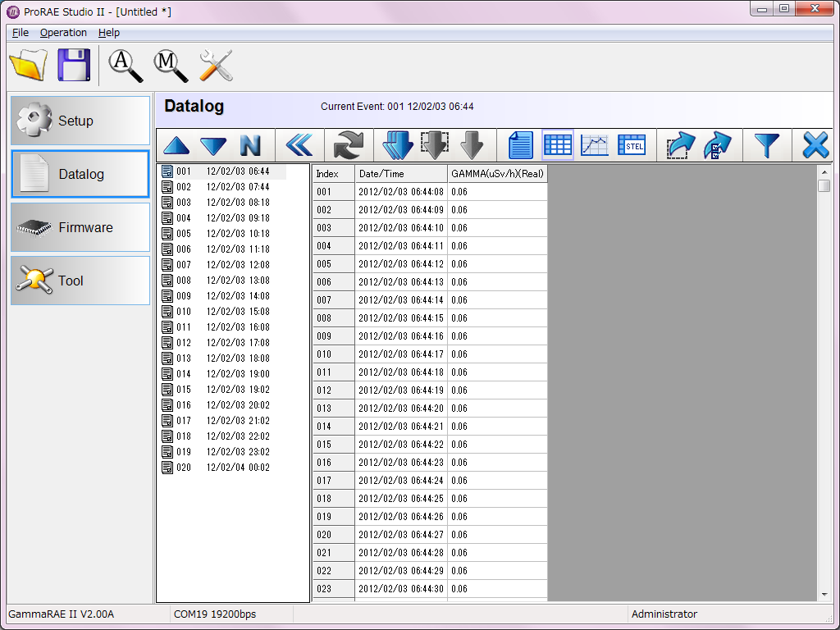Click the Index column header

pos(333,174)
